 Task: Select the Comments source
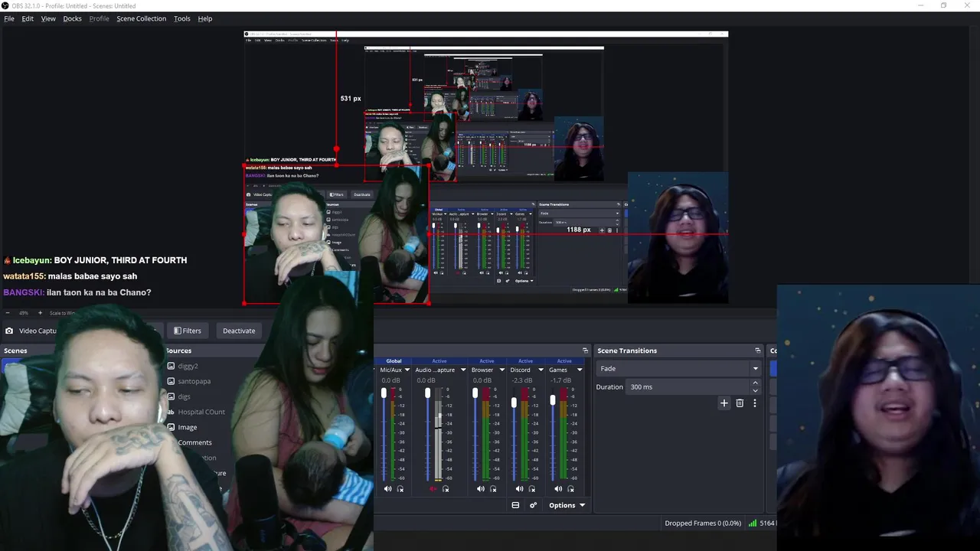[194, 442]
